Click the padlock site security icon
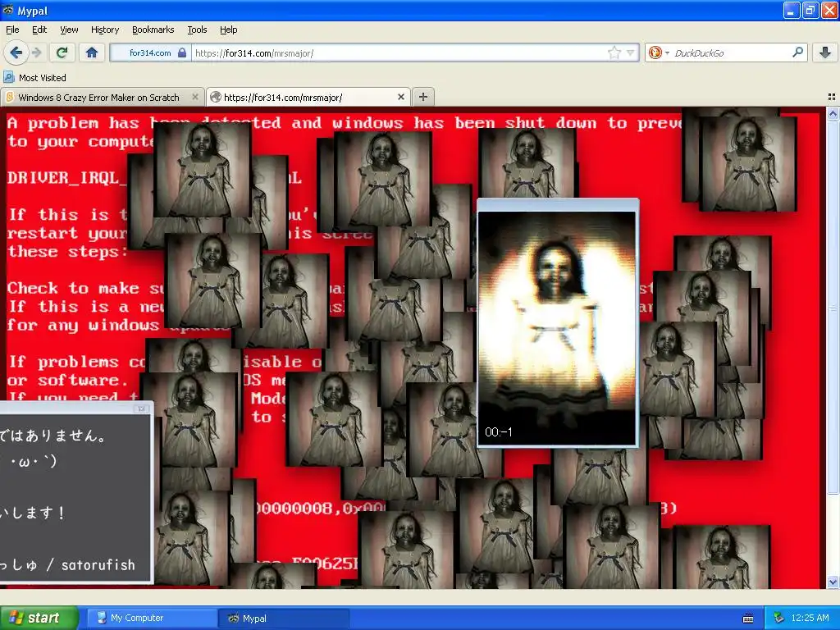The width and height of the screenshot is (840, 630). click(x=182, y=52)
